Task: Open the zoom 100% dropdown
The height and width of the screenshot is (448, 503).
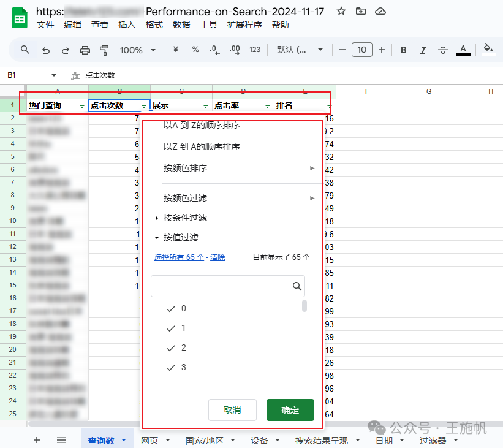Action: point(153,50)
